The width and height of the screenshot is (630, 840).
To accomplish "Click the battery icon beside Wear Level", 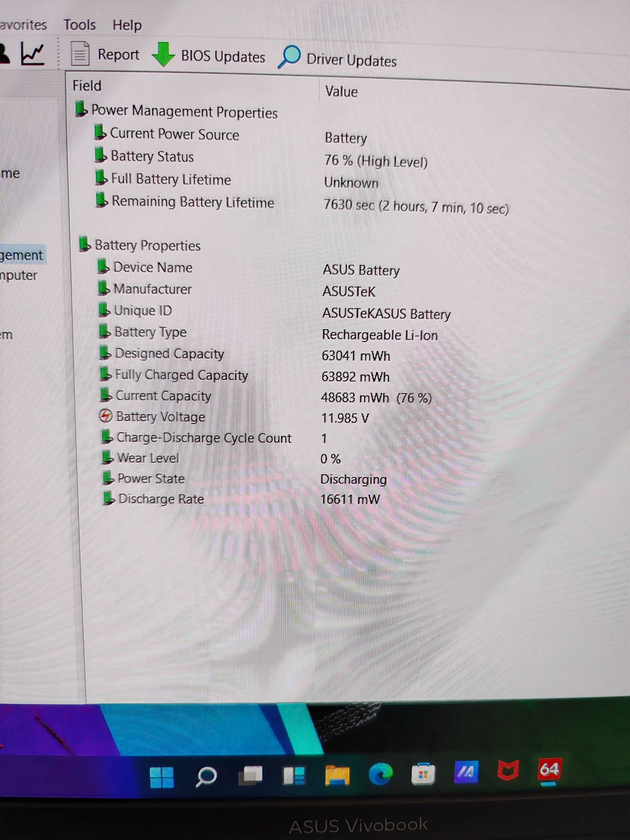I will click(108, 457).
